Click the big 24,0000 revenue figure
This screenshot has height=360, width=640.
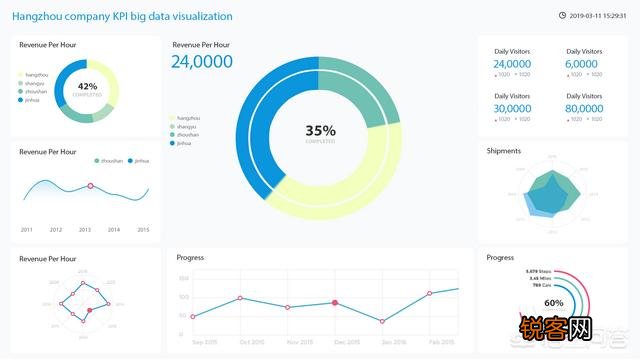point(202,62)
